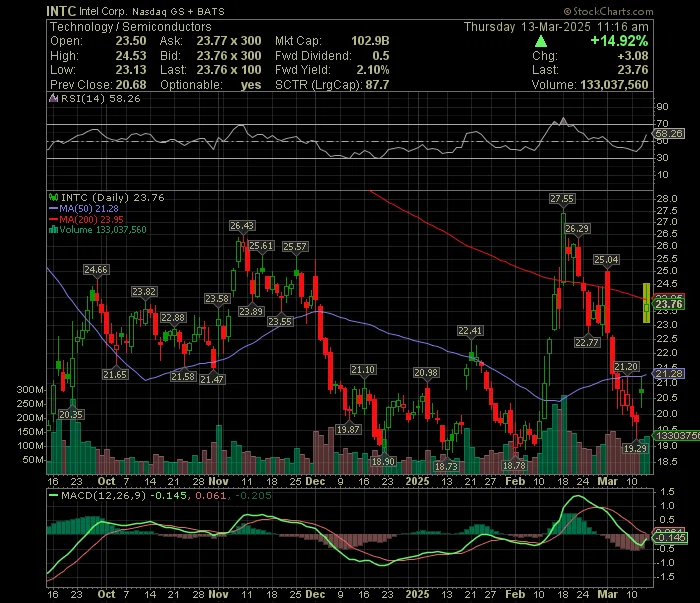Image resolution: width=700 pixels, height=603 pixels.
Task: Click the 18.78 low price label
Action: 514,466
